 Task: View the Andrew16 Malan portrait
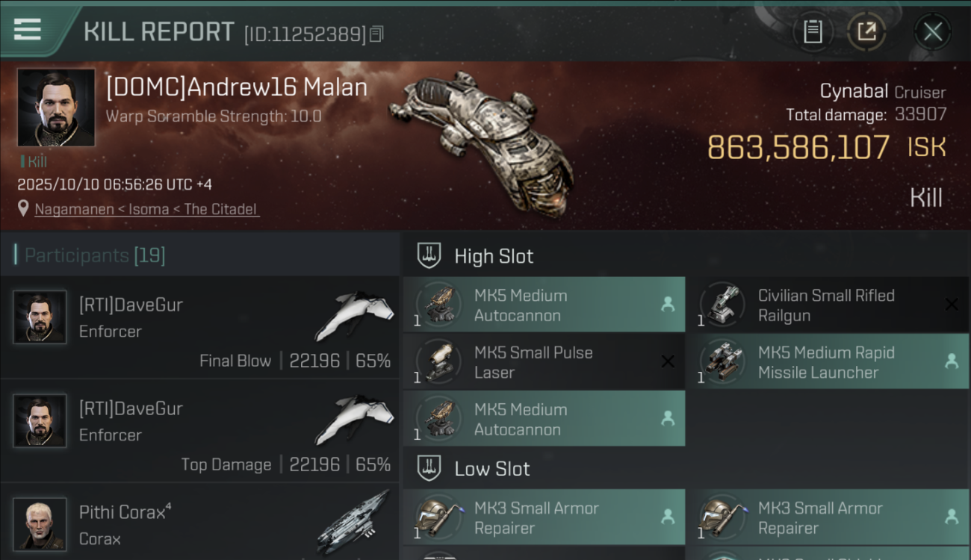click(56, 108)
